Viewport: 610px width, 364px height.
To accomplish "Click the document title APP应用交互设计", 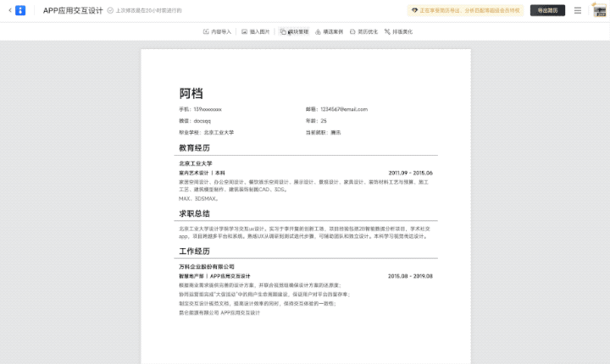I will pyautogui.click(x=73, y=10).
